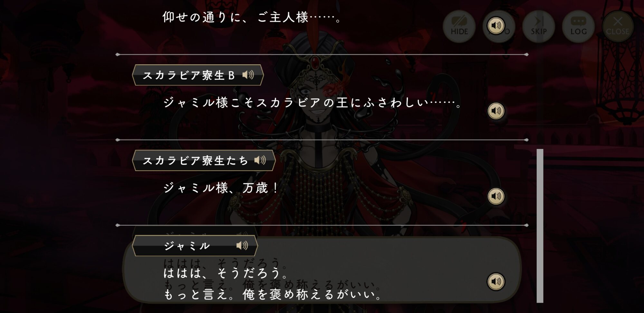Play voice for the 俺を褒め称えるがいい line
The width and height of the screenshot is (644, 313).
pyautogui.click(x=496, y=281)
